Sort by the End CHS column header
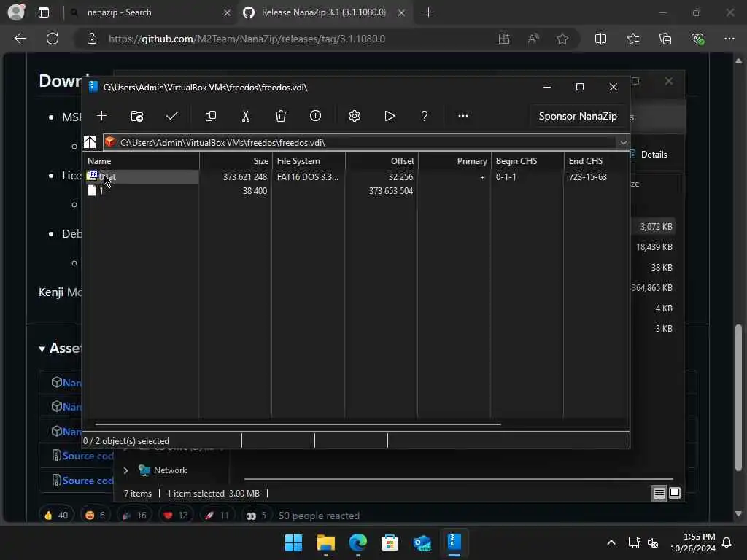Screen dimensions: 747x560 [597, 161]
